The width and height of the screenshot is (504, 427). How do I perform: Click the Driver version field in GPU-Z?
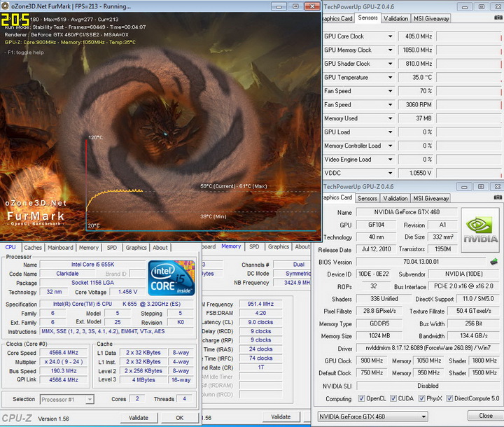(x=428, y=348)
